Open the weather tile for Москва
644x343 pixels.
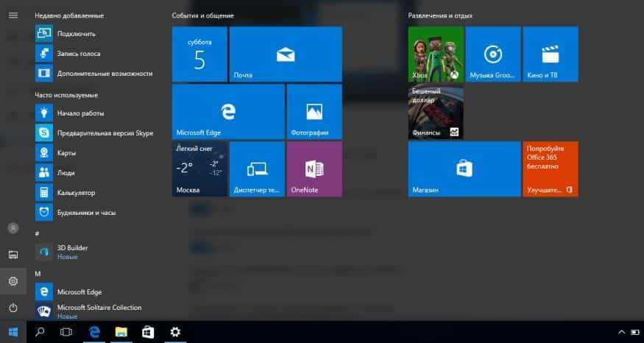pos(199,169)
